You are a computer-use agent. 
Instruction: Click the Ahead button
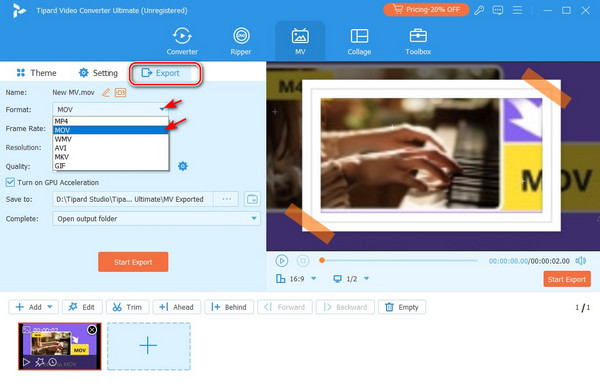click(176, 307)
